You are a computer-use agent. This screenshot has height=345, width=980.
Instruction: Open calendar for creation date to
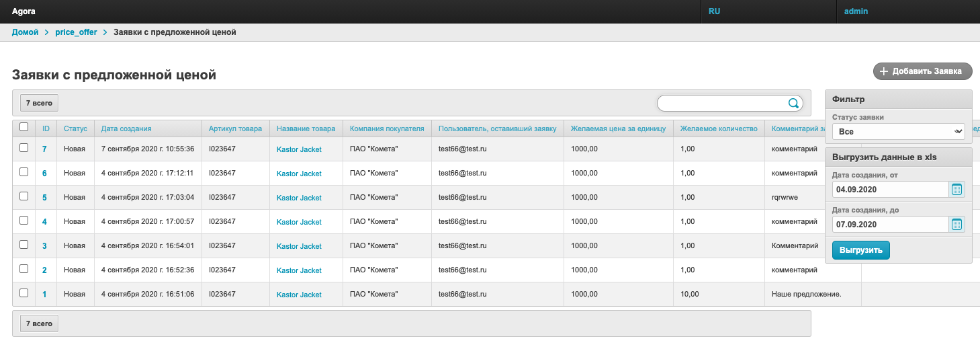[x=957, y=225]
